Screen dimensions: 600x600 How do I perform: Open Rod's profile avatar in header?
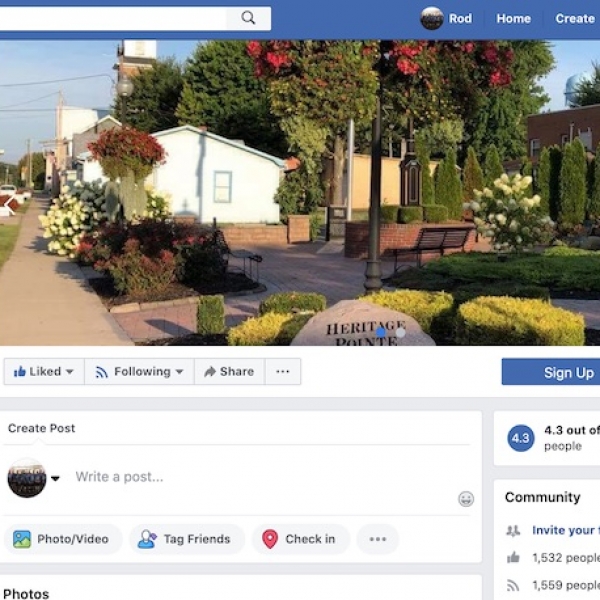coord(432,18)
